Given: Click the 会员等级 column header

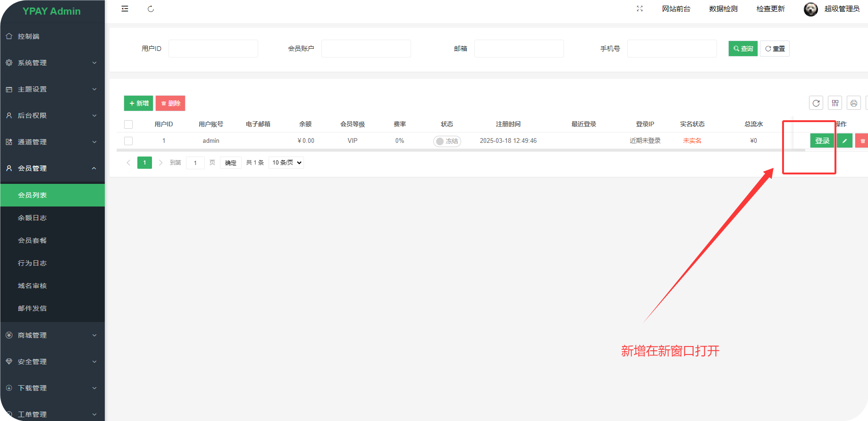Looking at the screenshot, I should [x=353, y=124].
